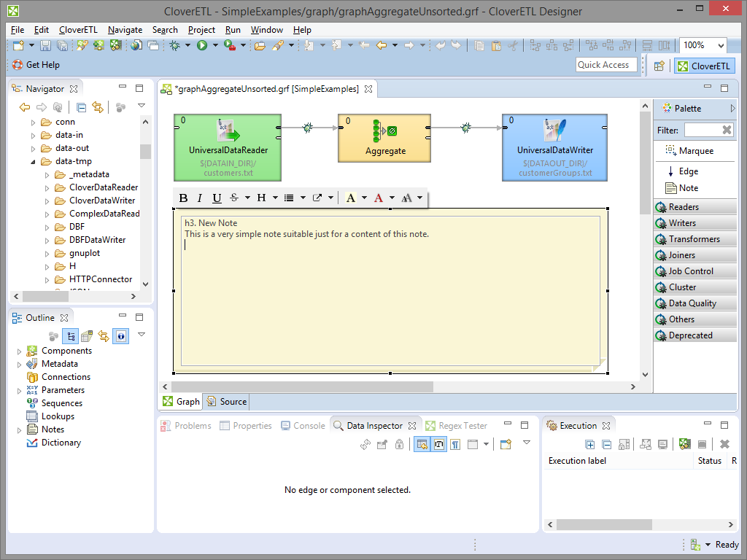Click the CloverETL perspective button
The height and width of the screenshot is (560, 747).
(x=703, y=66)
